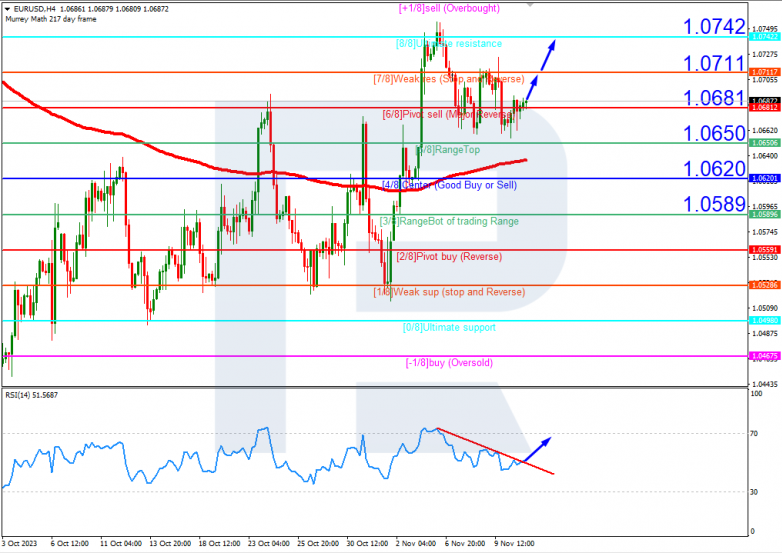Viewport: 782px width, 553px height.
Task: Select the green 1.05896 price axis tag
Action: (x=765, y=214)
